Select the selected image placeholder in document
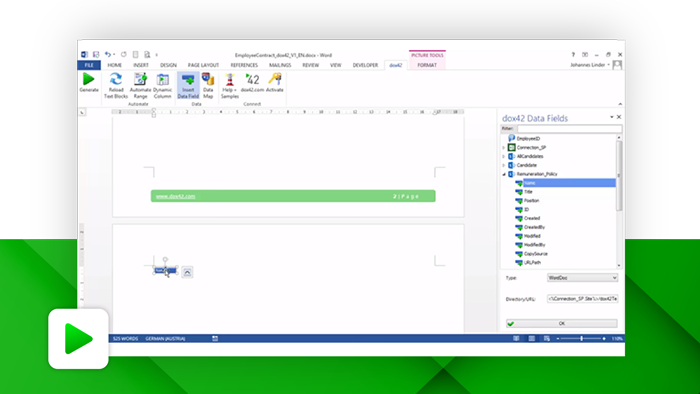Image resolution: width=700 pixels, height=394 pixels. (x=165, y=270)
